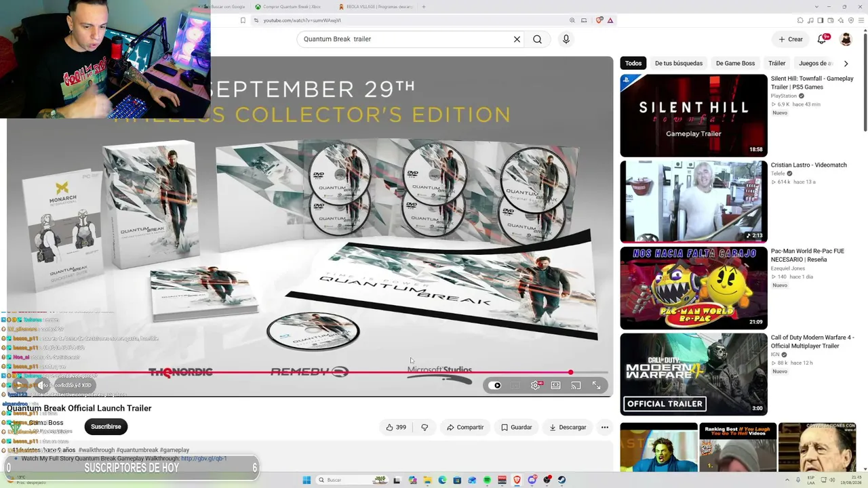Open the Cristian Lastro Videomatch thumbnail
The width and height of the screenshot is (868, 488).
tap(694, 202)
